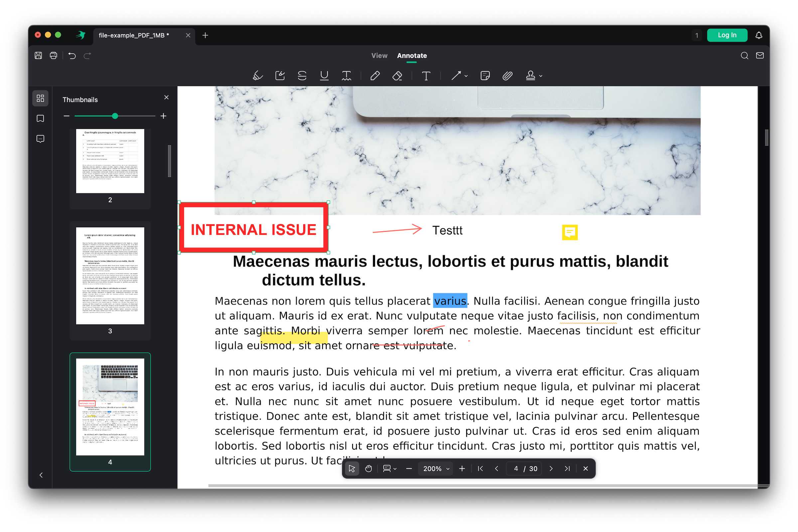
Task: Open the Bookmarks sidebar panel
Action: pos(40,119)
